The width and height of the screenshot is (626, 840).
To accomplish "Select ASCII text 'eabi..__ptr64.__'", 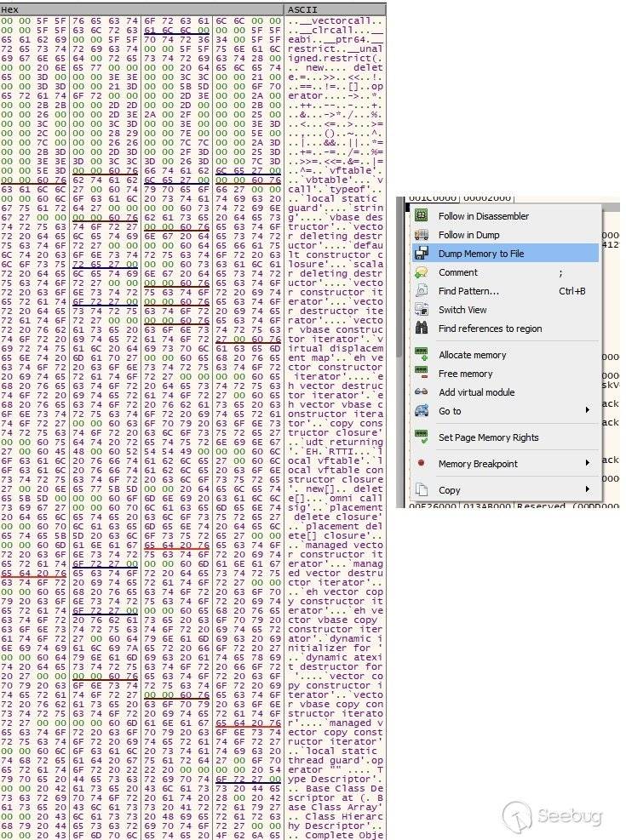I will pos(336,40).
